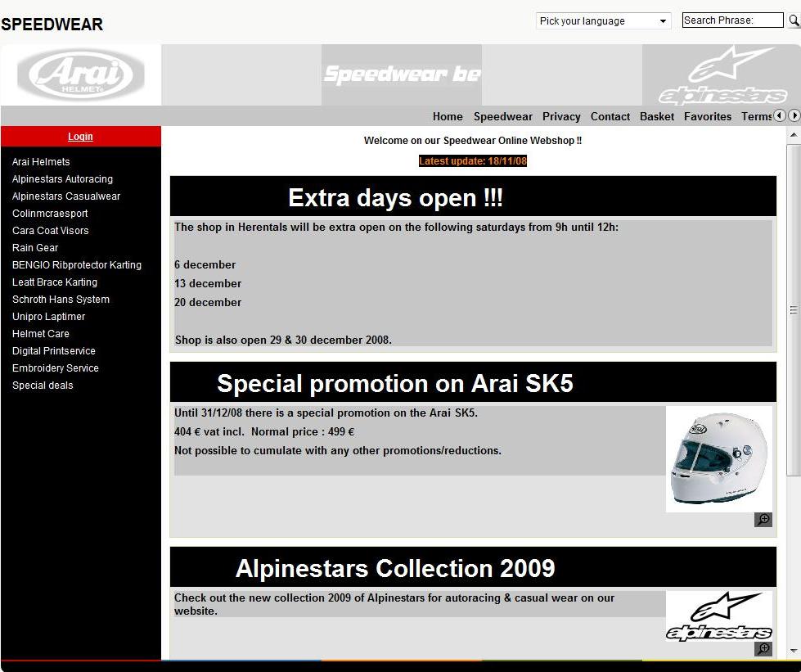
Task: Click the Extra days open heading
Action: (395, 197)
